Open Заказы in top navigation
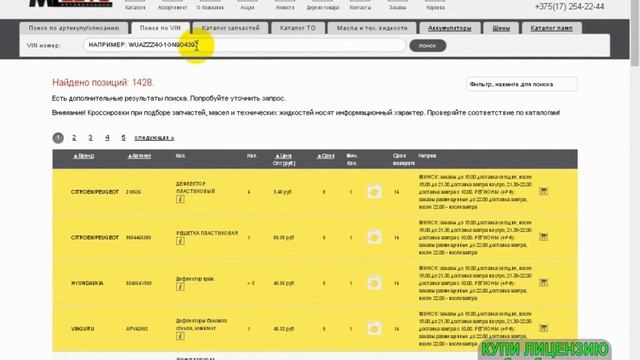The image size is (640, 360). 398,7
